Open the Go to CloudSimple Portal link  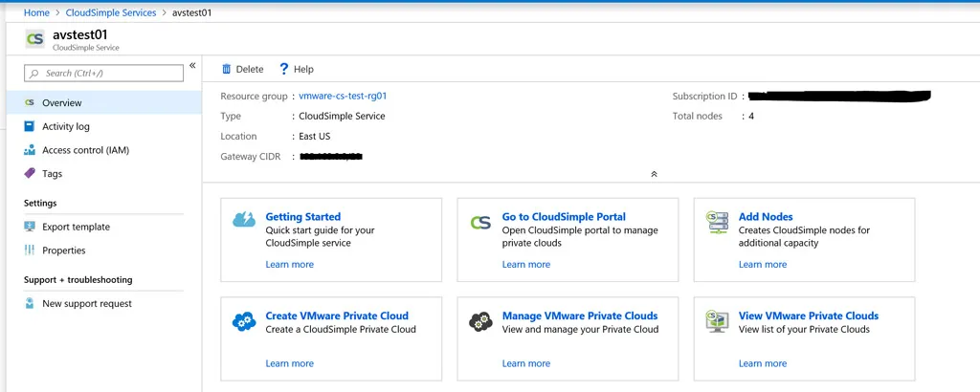[564, 217]
